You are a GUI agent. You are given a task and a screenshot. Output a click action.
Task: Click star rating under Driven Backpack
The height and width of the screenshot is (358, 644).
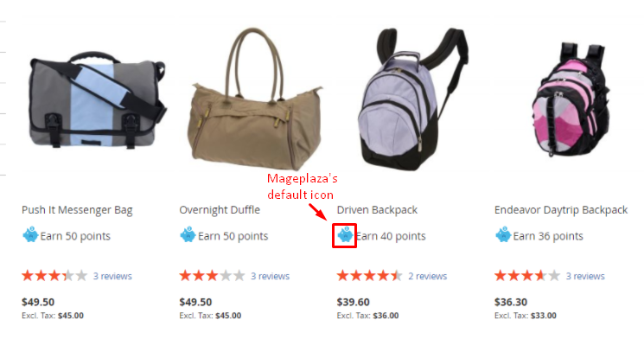[370, 275]
